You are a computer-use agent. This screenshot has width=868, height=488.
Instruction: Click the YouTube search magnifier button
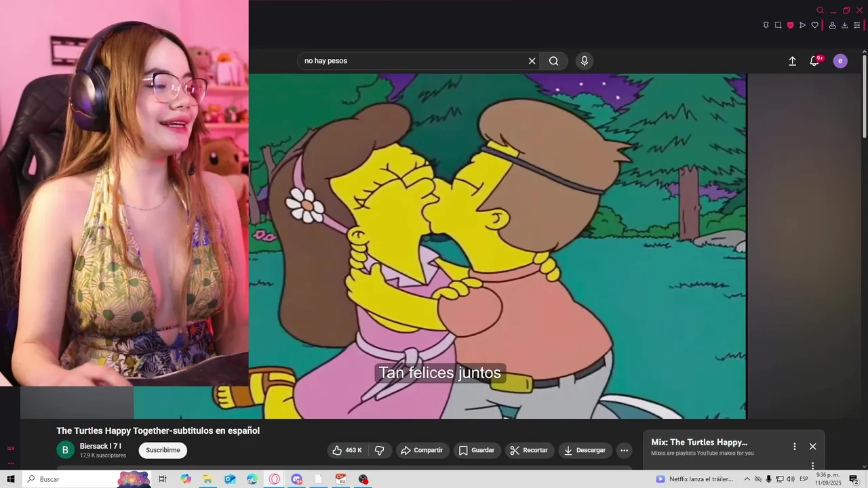coord(554,61)
